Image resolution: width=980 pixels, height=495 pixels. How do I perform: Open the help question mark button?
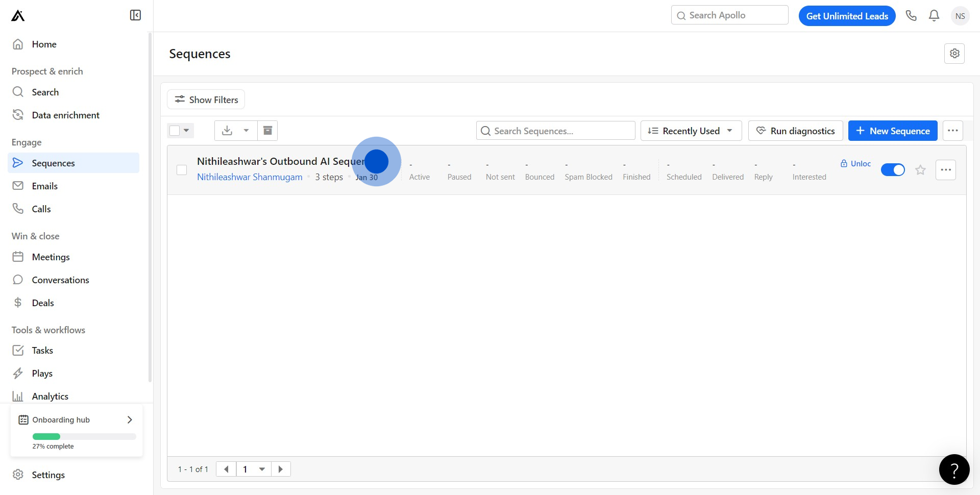click(x=954, y=469)
